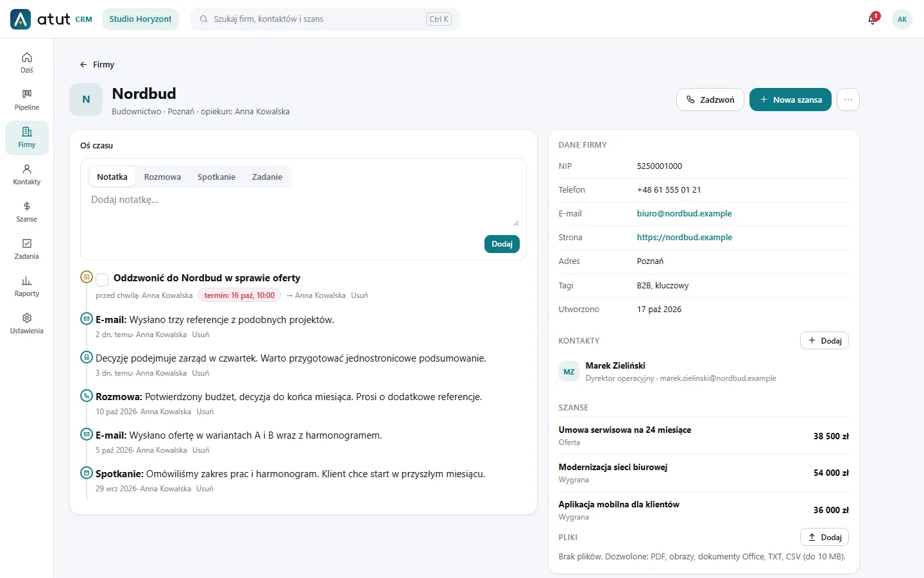Viewport: 924px width, 578px height.
Task: Mark 'Oddzwonić do Nordbud' task as done
Action: (x=102, y=279)
